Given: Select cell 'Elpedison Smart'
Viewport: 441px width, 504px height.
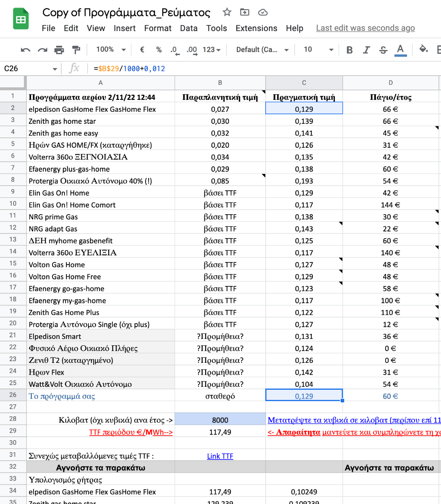Looking at the screenshot, I should 101,336.
